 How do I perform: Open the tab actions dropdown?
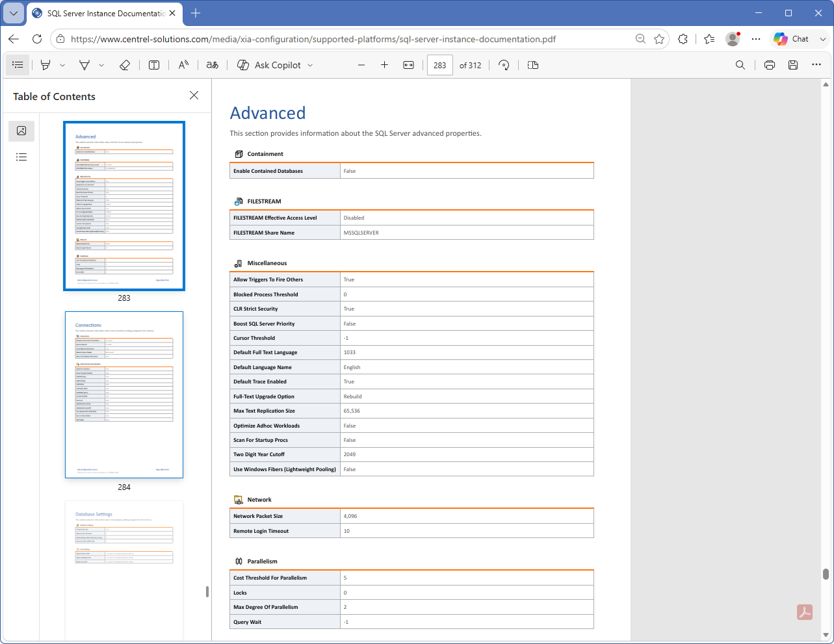pos(13,13)
